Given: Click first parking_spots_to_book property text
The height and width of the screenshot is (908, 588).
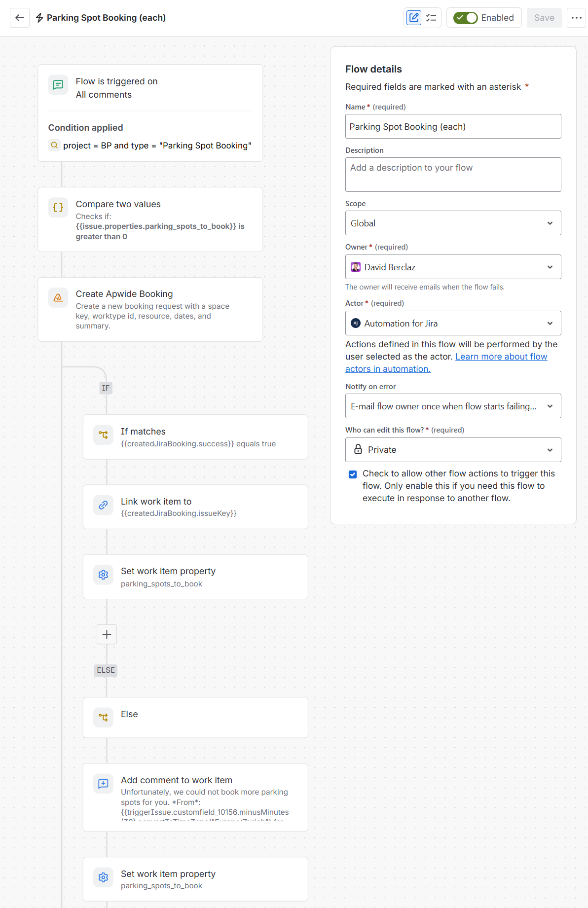Looking at the screenshot, I should point(161,584).
